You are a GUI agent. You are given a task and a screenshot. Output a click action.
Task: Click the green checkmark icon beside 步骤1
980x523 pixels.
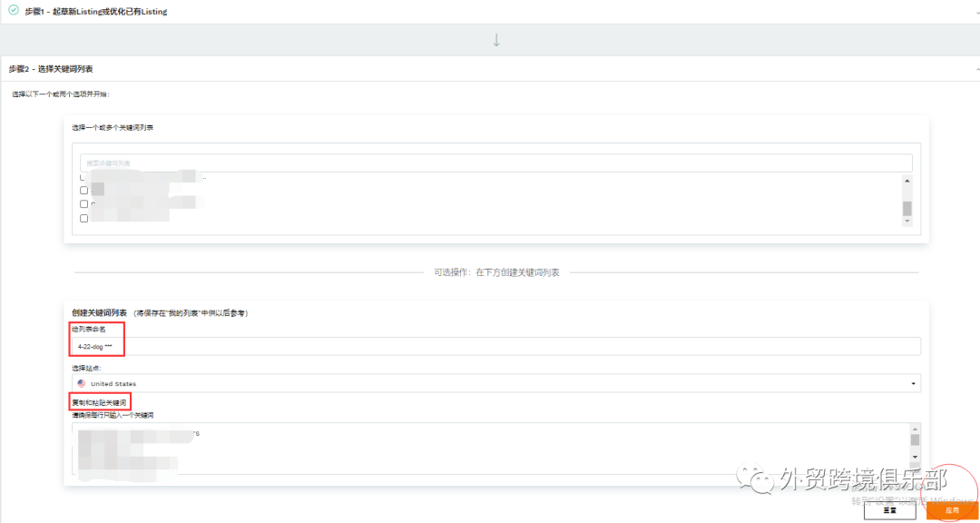pyautogui.click(x=13, y=11)
